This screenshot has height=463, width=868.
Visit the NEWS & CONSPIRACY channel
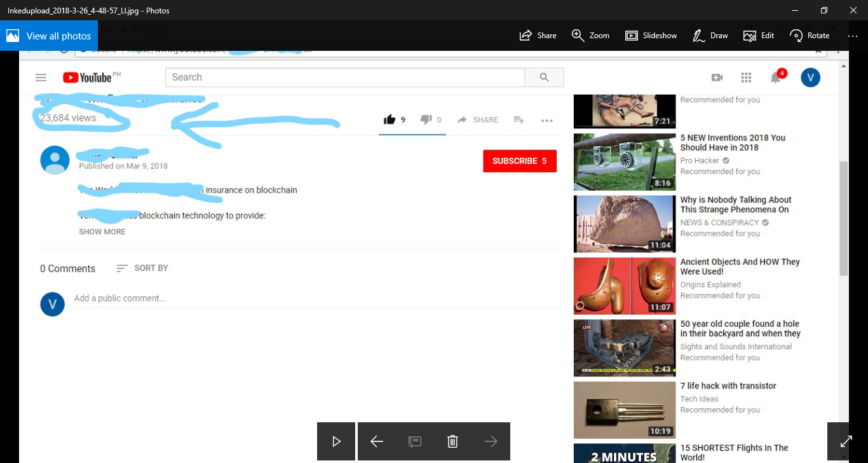coord(720,223)
